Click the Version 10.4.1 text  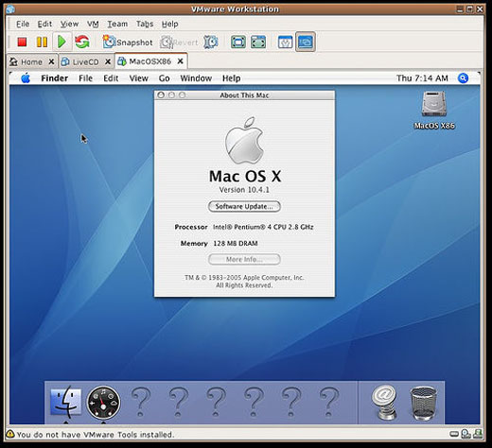(x=244, y=190)
